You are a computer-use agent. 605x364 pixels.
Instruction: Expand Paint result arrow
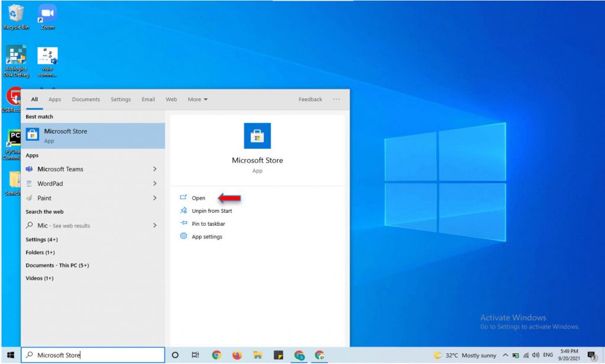click(155, 198)
